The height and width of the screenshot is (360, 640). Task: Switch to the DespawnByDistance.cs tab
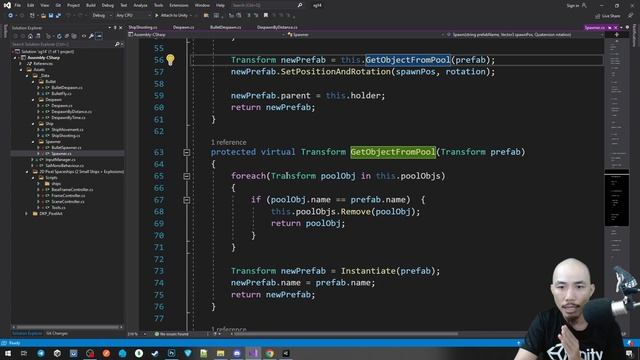(x=277, y=27)
